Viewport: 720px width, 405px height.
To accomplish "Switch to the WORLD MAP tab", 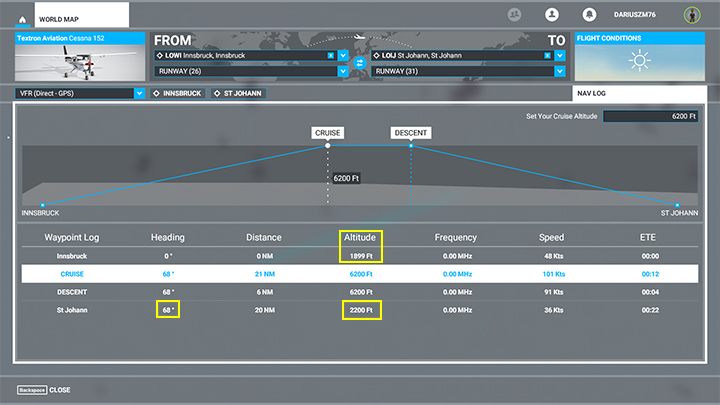I will tap(82, 16).
